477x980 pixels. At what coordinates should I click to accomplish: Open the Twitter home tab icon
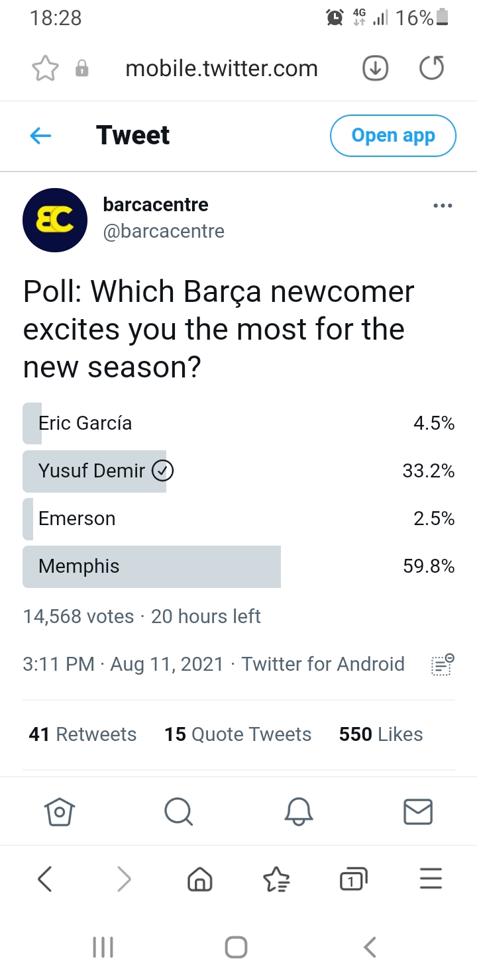point(60,811)
